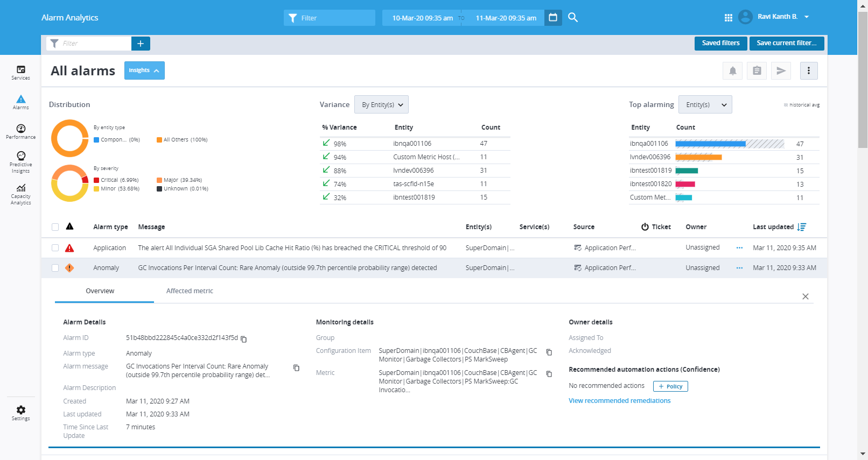Screen dimensions: 868x460
Task: Toggle the select-all alarms checkbox
Action: coord(55,227)
